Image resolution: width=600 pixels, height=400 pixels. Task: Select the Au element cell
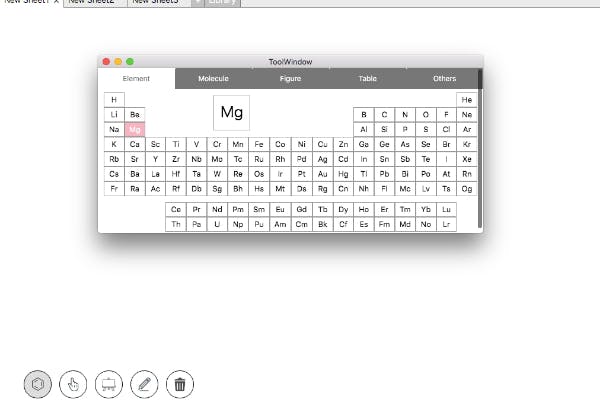(x=322, y=174)
